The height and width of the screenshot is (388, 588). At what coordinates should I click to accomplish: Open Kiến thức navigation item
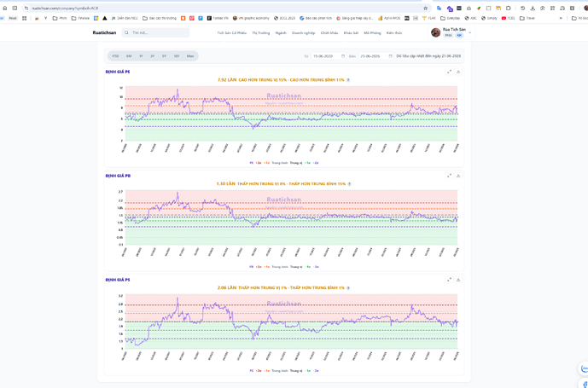[394, 33]
